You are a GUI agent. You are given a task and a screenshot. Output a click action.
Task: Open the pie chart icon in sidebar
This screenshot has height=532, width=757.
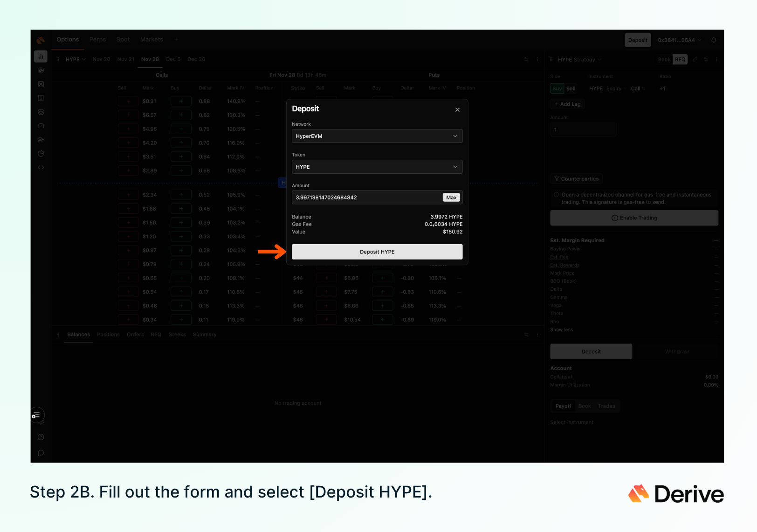coord(41,153)
